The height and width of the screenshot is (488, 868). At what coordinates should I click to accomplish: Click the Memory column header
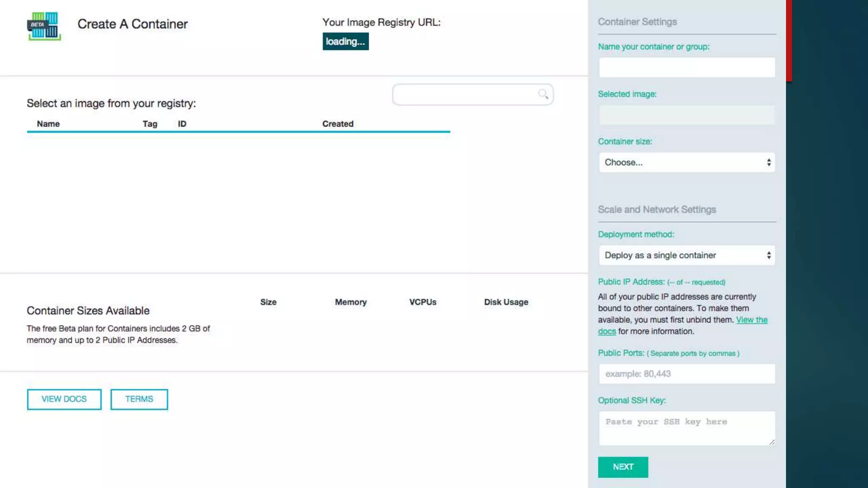(x=351, y=302)
